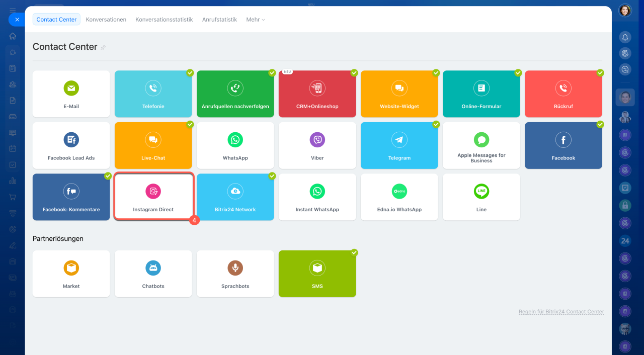
Task: Open the Bitrix24 Network tile
Action: click(x=235, y=197)
